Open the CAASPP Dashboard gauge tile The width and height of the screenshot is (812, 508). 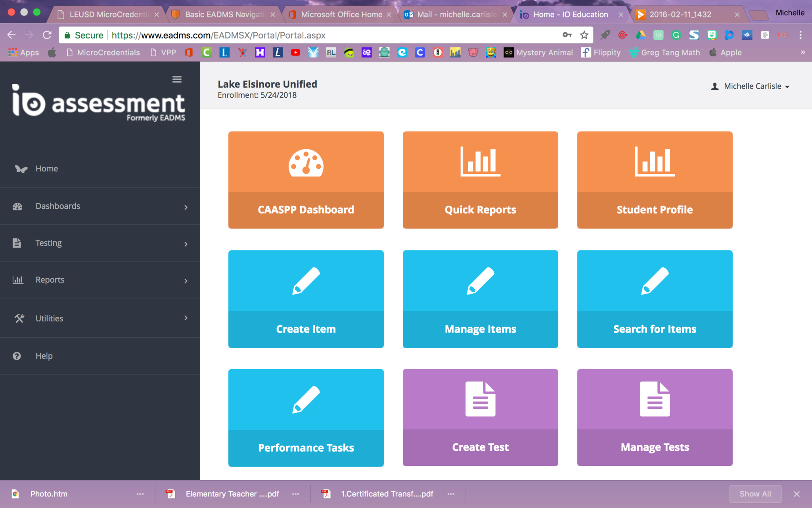tap(306, 180)
